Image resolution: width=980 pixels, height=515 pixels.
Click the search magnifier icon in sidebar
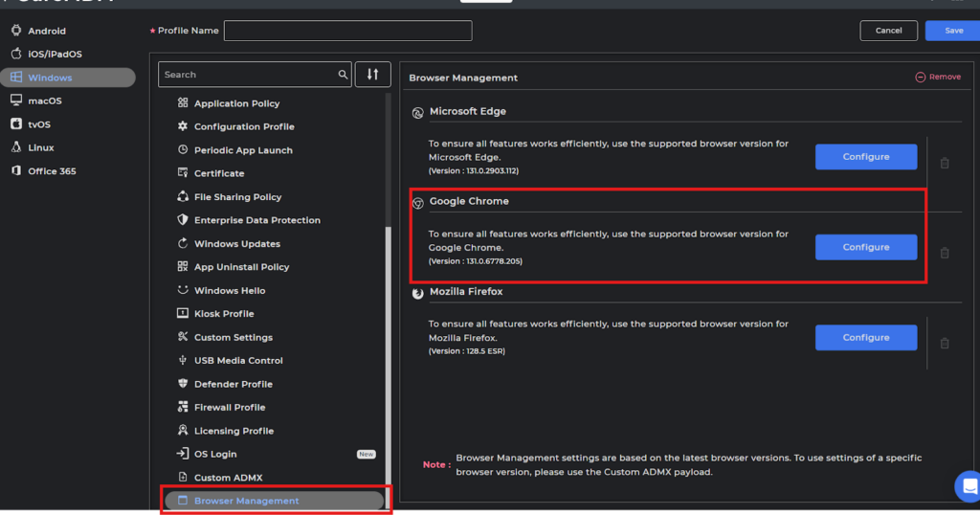point(343,75)
